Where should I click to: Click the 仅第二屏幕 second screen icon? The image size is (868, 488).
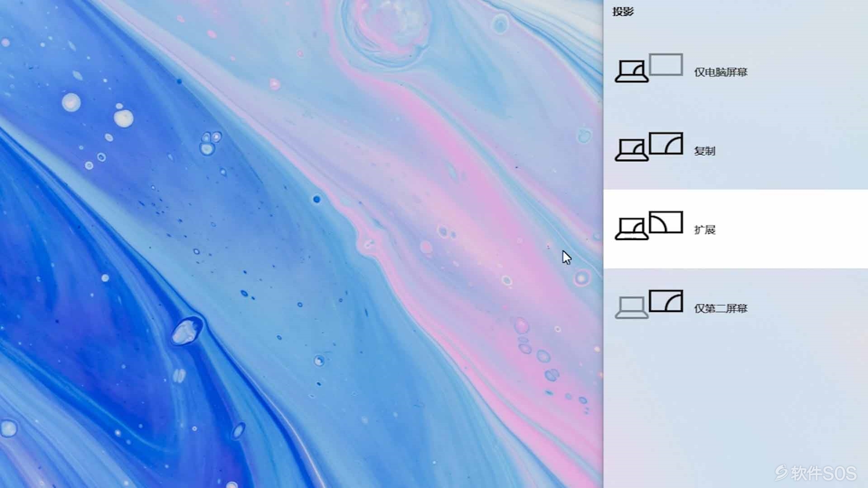point(649,304)
